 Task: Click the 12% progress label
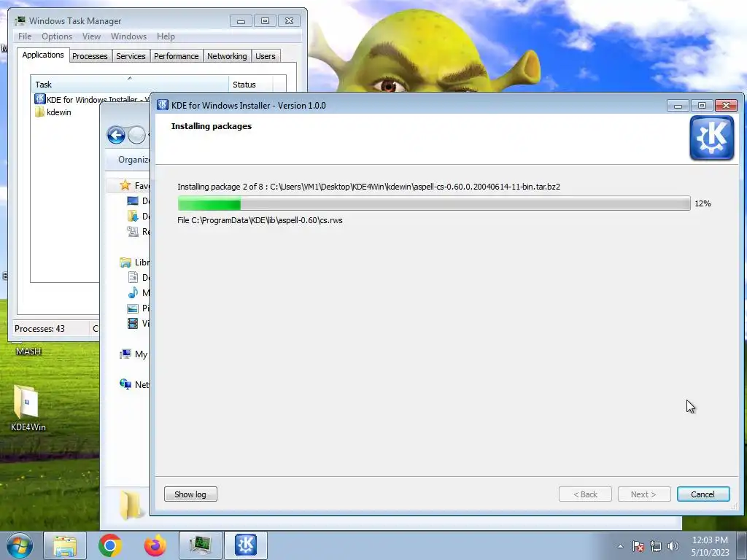pos(703,203)
